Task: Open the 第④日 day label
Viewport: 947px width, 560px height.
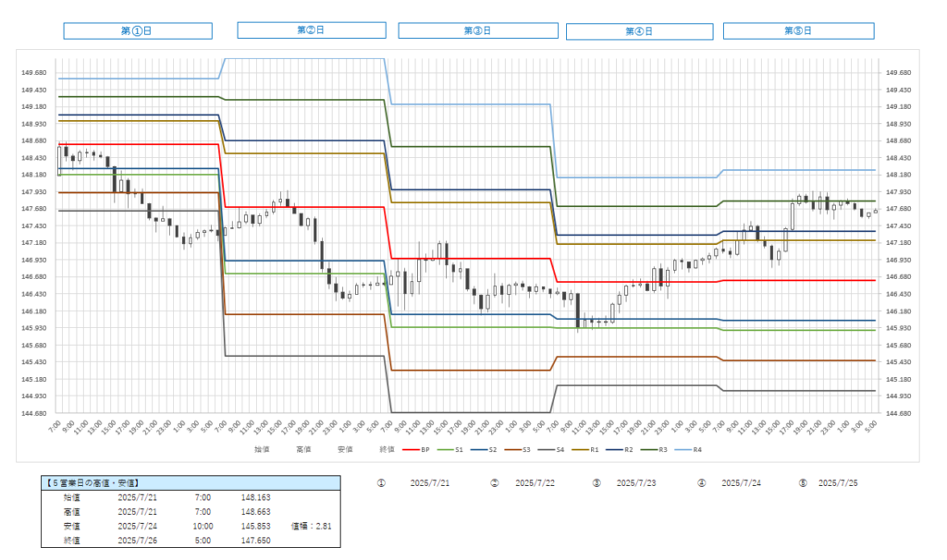Action: [x=639, y=31]
